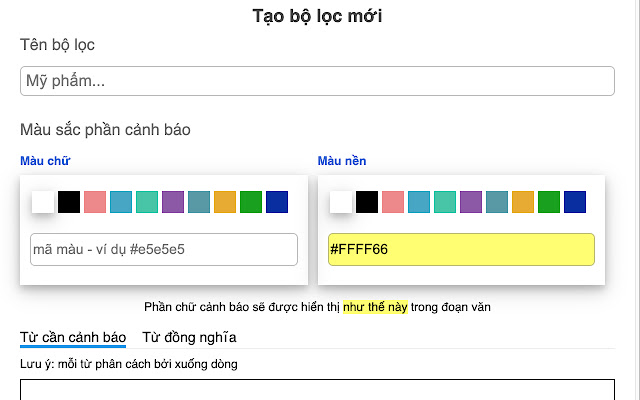Click text color hex code input
This screenshot has height=400, width=640.
click(164, 249)
